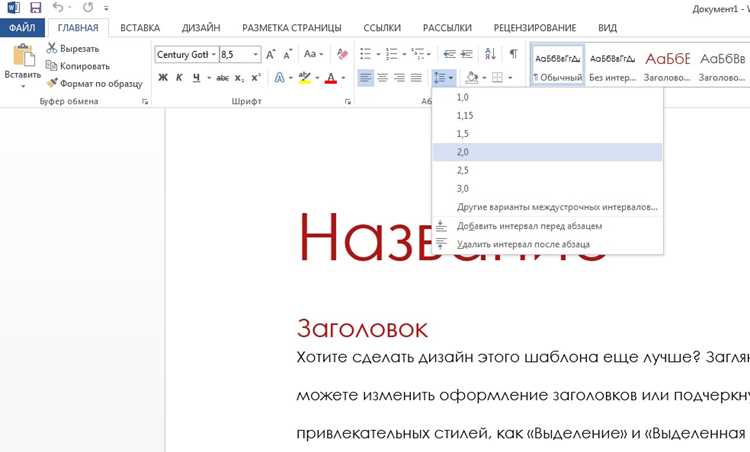The width and height of the screenshot is (750, 452).
Task: Click the sort A-Z icon
Action: (490, 54)
